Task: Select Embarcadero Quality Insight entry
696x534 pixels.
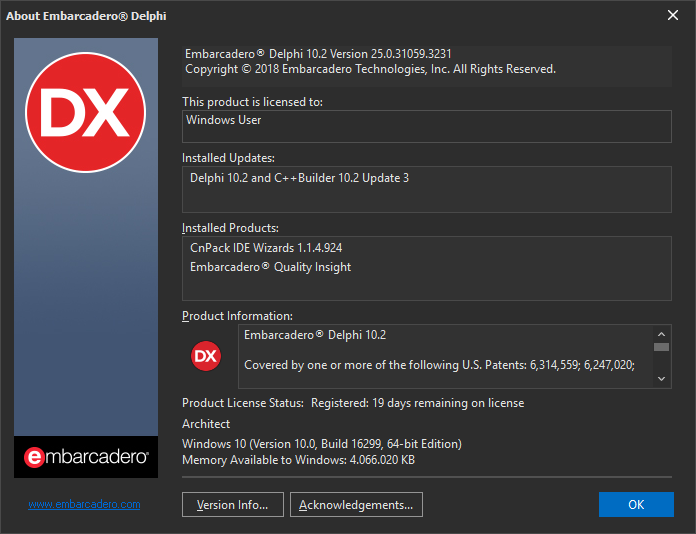Action: coord(270,267)
